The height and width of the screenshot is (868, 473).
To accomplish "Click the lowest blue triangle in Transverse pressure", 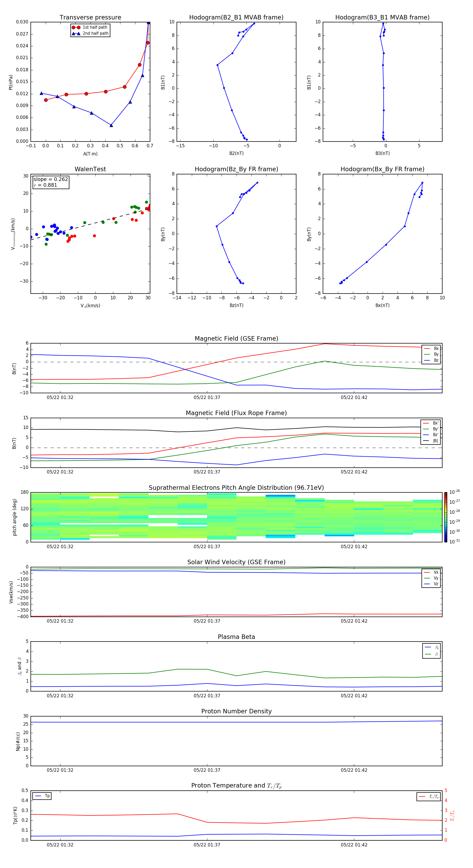I will [111, 125].
